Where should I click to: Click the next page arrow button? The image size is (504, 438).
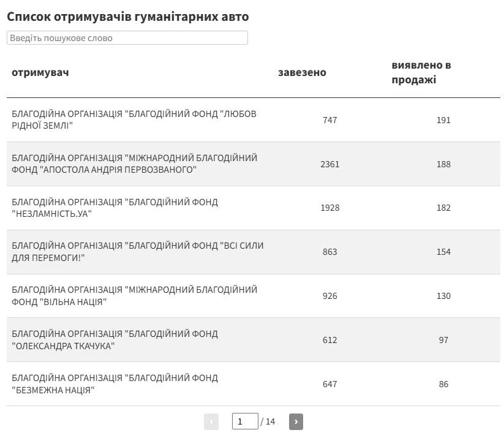pos(296,421)
